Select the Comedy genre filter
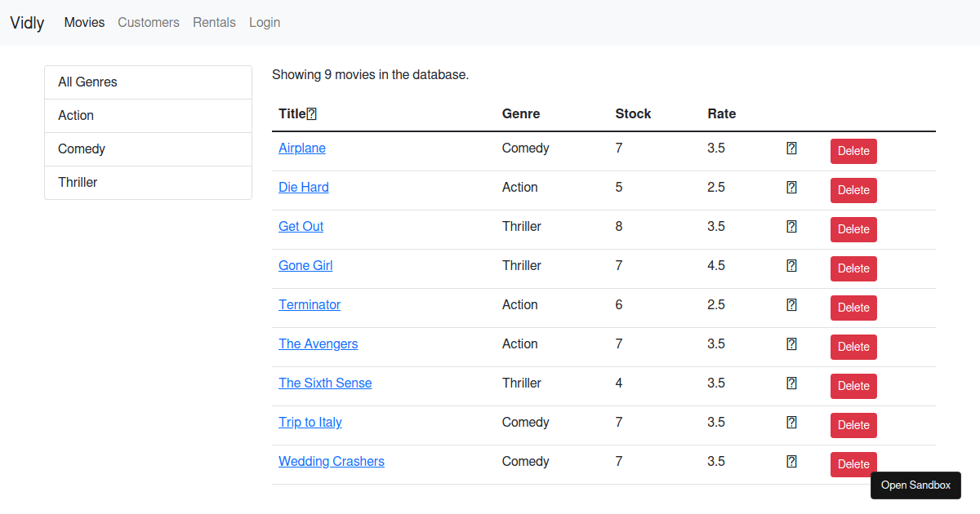Screen dimensions: 980x514 tap(82, 149)
